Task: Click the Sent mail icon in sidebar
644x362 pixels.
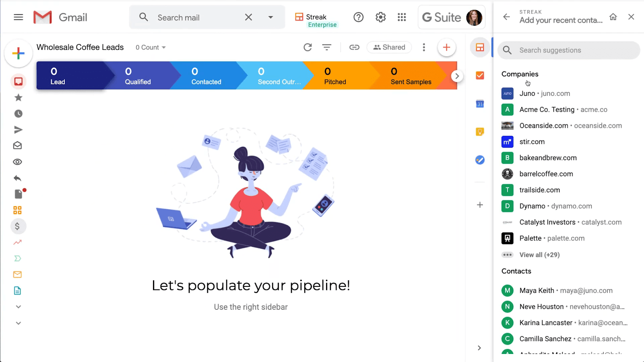Action: point(18,130)
